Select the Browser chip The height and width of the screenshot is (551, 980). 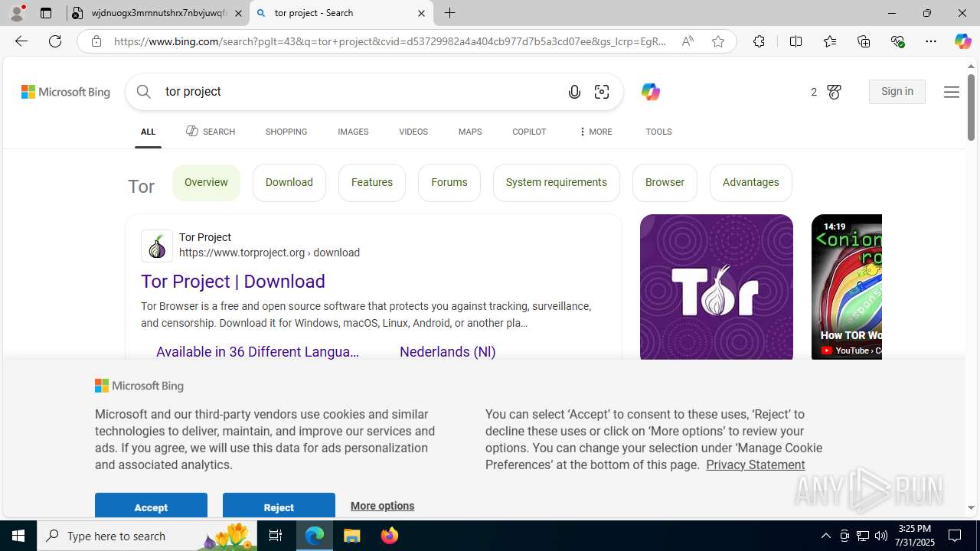pyautogui.click(x=665, y=182)
